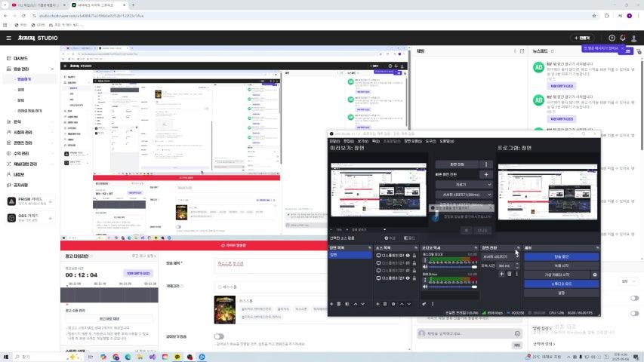Mute 데스크탑 오디오 in OBS mixer
644x362 pixels.
425,267
